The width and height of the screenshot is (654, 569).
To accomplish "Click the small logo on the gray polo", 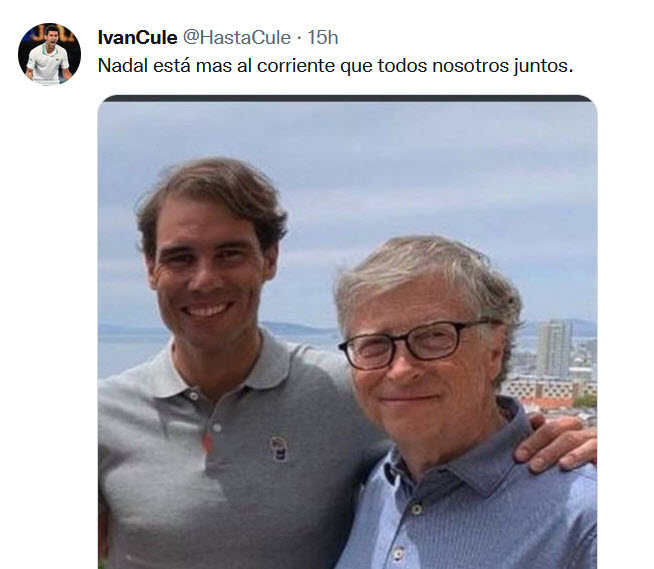I will tap(278, 447).
